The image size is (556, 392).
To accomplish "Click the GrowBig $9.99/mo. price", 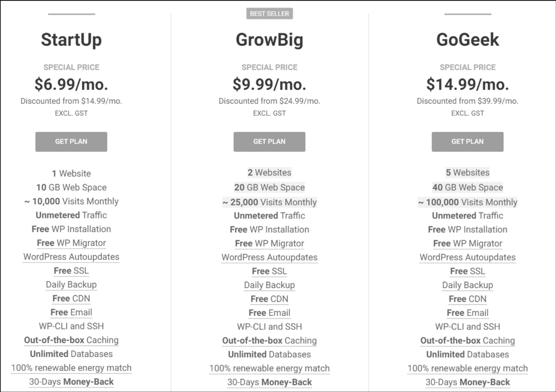I will [x=269, y=84].
